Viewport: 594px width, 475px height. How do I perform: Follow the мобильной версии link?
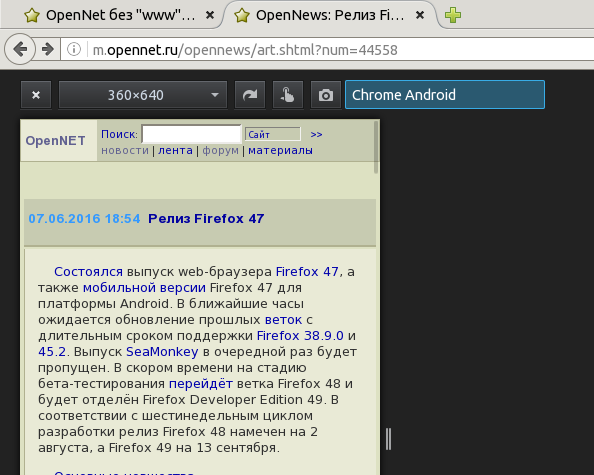click(144, 288)
